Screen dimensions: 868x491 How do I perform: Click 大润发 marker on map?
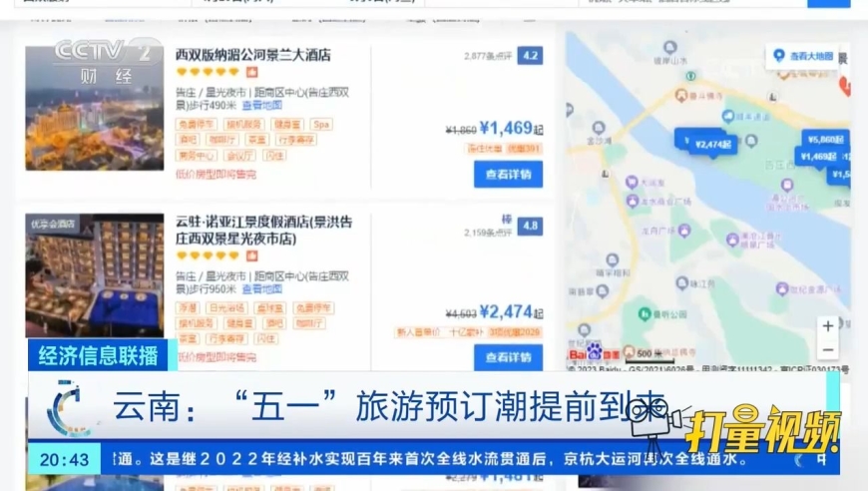pyautogui.click(x=646, y=182)
